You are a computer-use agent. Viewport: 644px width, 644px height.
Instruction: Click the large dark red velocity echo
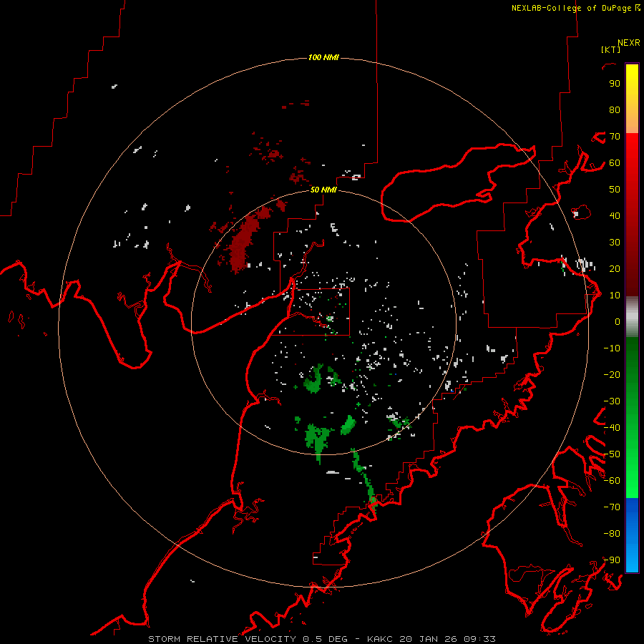pos(243,243)
